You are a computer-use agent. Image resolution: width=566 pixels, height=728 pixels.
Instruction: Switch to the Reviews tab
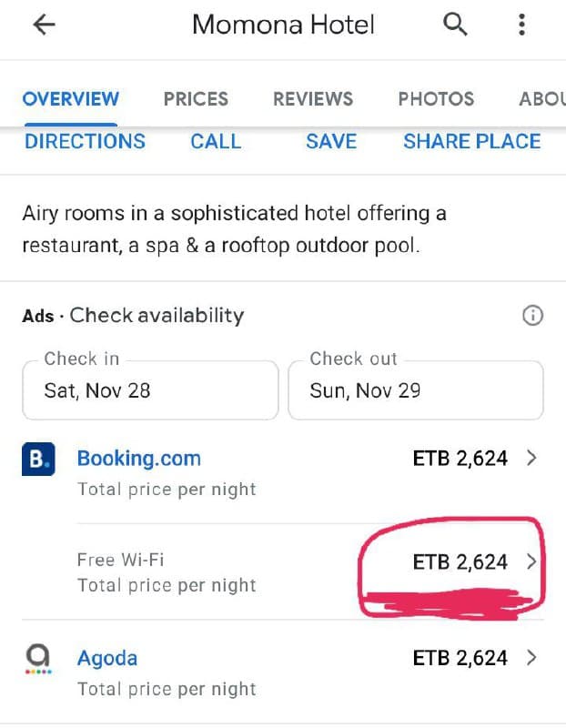pyautogui.click(x=313, y=99)
